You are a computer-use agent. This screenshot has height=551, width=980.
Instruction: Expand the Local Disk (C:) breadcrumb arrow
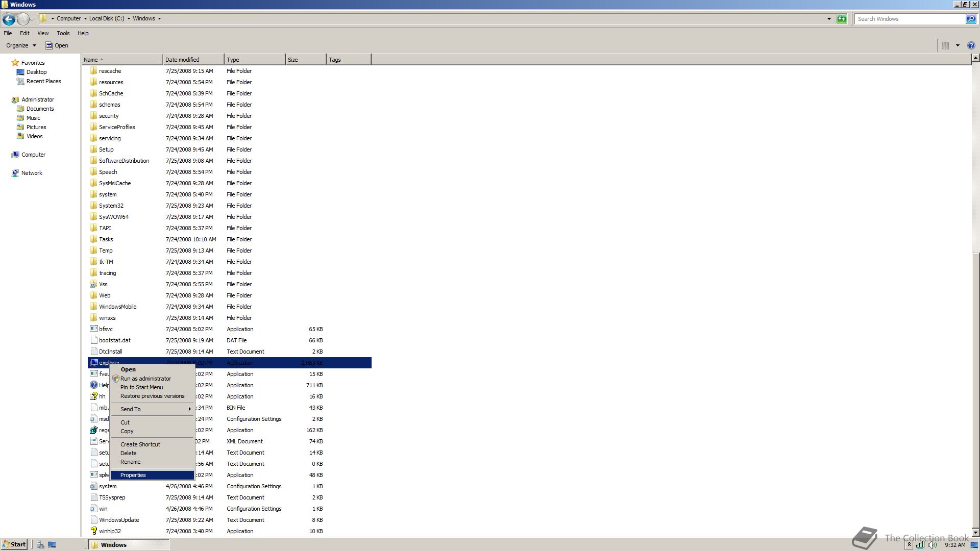point(129,19)
